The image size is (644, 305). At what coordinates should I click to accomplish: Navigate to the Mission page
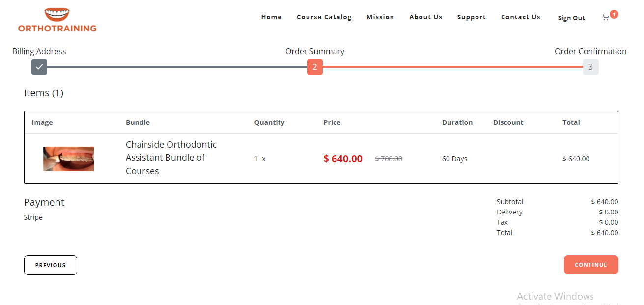380,17
